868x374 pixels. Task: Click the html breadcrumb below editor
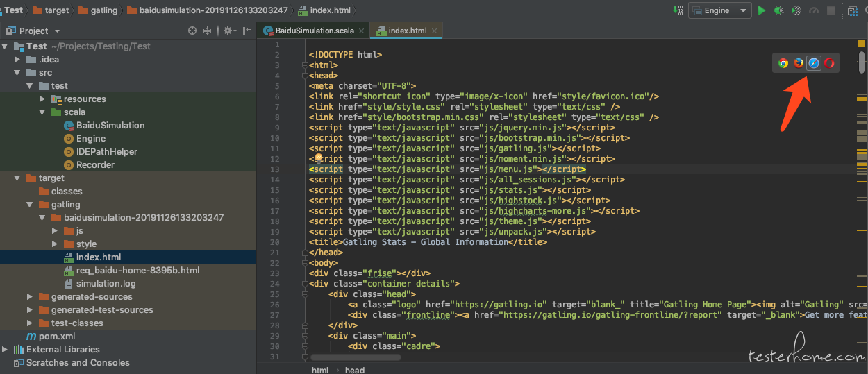(320, 370)
